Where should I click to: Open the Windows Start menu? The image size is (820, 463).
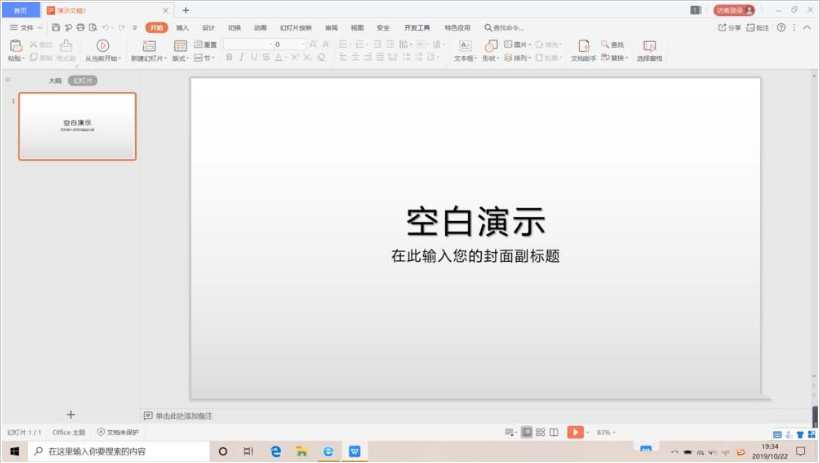(x=15, y=451)
